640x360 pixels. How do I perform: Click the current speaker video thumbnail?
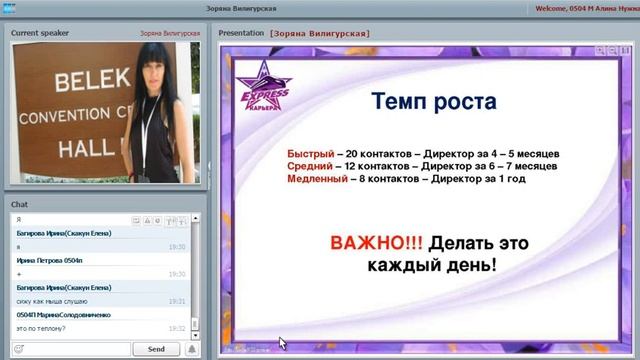click(105, 112)
